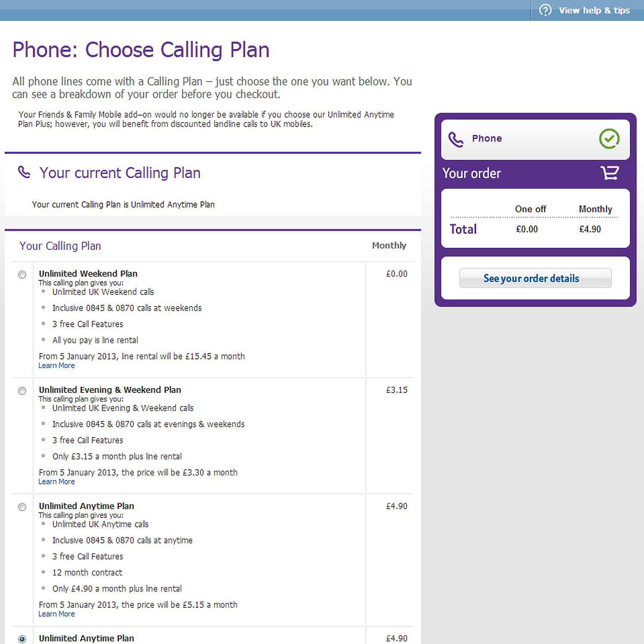Click the Phone heading in the order summary
Screen dimensions: 644x644
click(486, 138)
